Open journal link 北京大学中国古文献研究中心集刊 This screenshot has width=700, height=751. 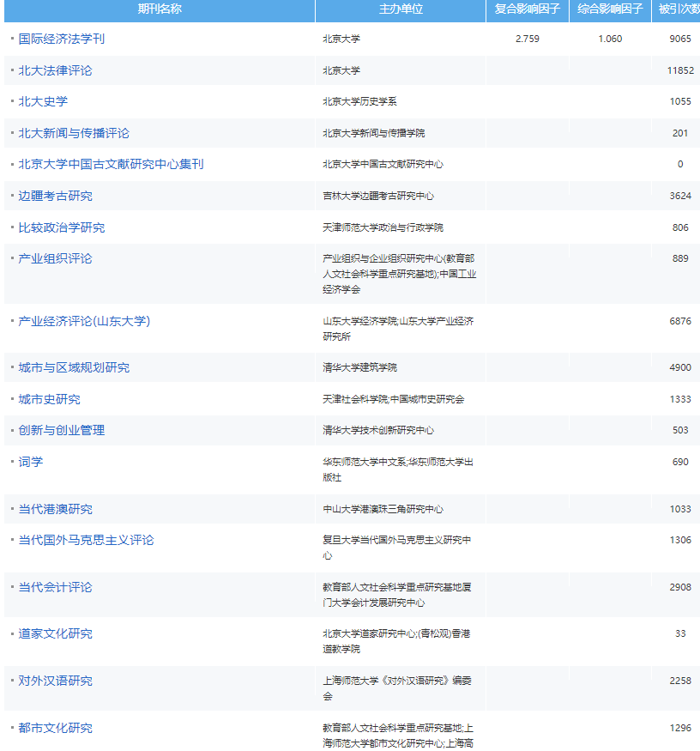[111, 164]
